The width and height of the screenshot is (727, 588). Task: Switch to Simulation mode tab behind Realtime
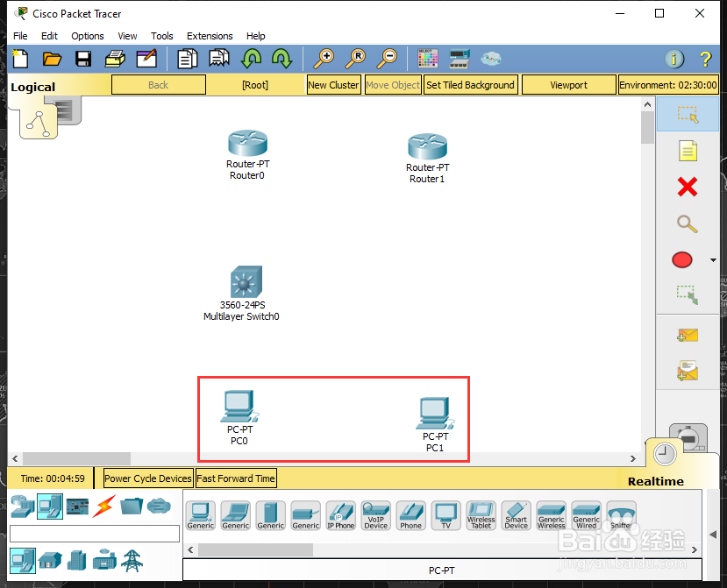click(x=691, y=436)
